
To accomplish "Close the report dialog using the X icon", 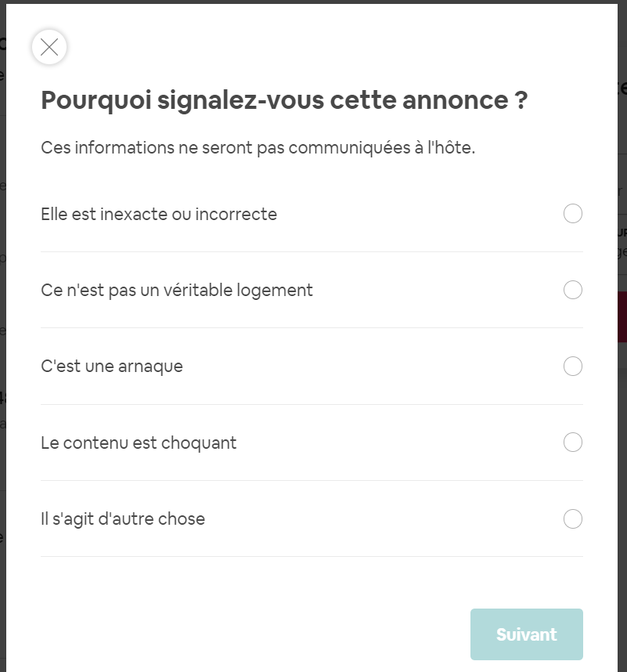I will (49, 47).
